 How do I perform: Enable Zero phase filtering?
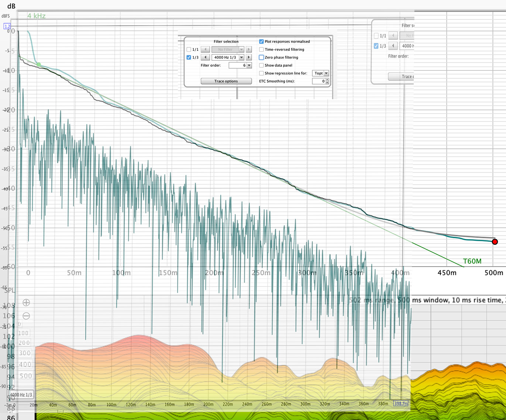tap(261, 58)
